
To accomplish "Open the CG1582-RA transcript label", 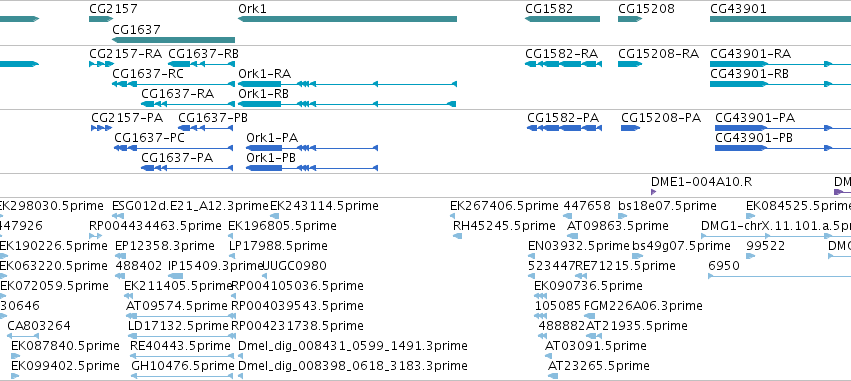I will [562, 54].
